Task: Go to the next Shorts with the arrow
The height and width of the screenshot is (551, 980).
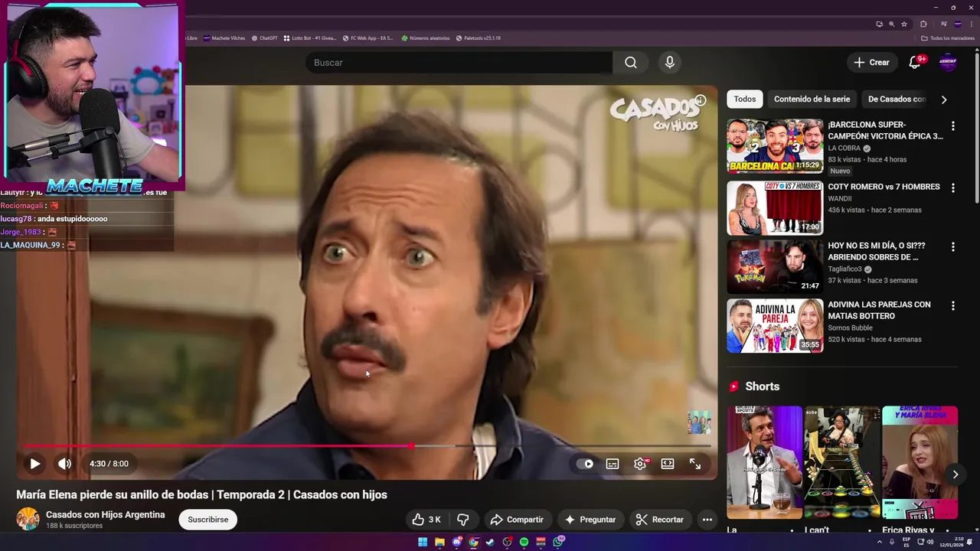Action: (x=955, y=474)
